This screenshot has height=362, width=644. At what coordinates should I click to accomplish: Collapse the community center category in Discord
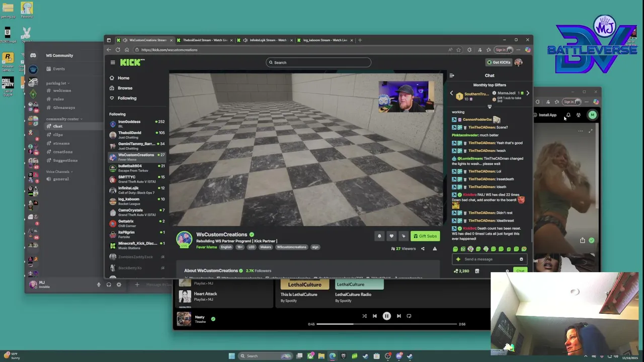pos(64,119)
